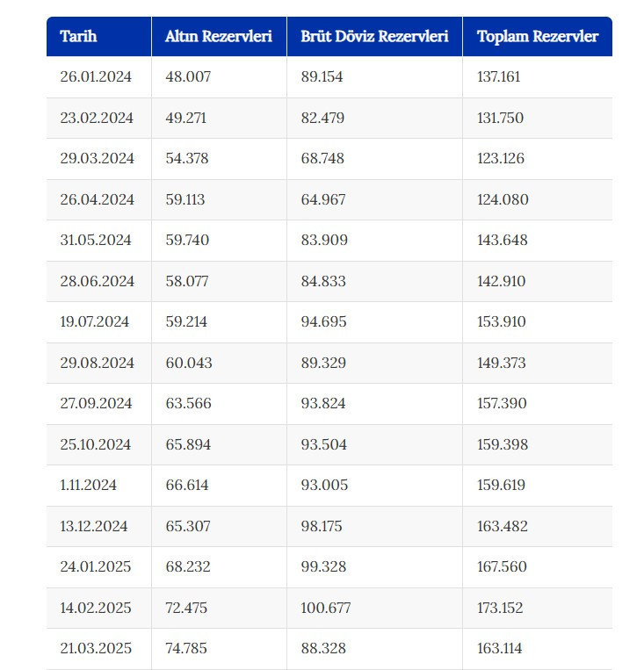Screen dimensions: 644x670
Task: Click the gross FX value 100.677
Action: coord(326,608)
